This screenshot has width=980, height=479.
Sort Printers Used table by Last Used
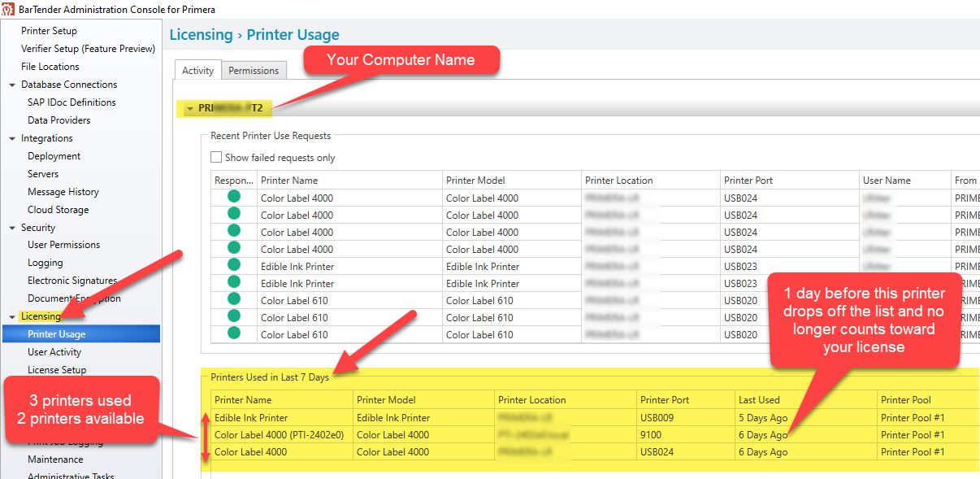pos(805,400)
